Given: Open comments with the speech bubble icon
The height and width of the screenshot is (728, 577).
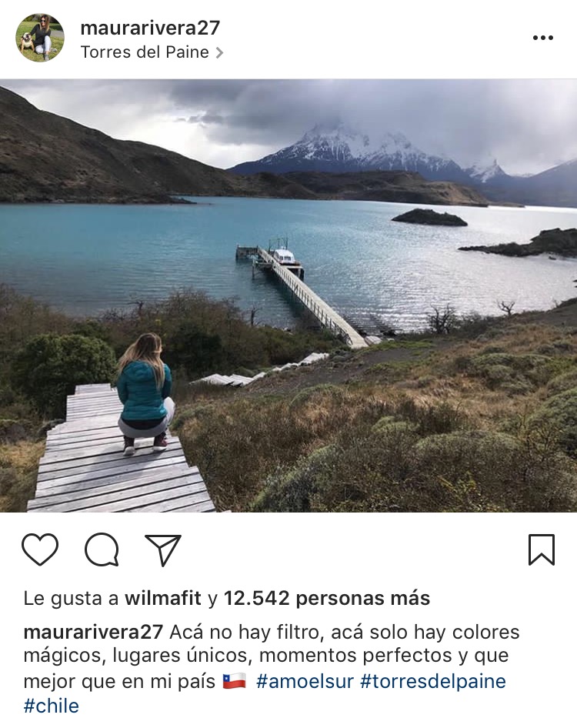Looking at the screenshot, I should 102,549.
